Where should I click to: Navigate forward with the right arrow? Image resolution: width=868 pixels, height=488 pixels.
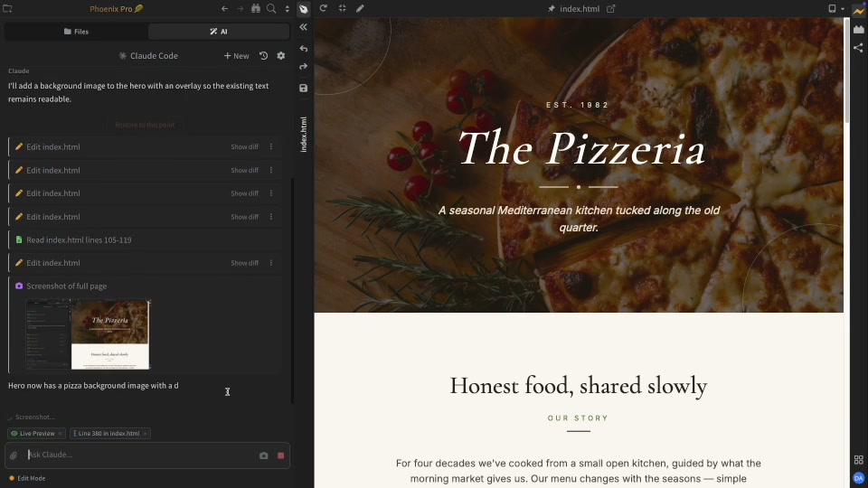pos(241,9)
